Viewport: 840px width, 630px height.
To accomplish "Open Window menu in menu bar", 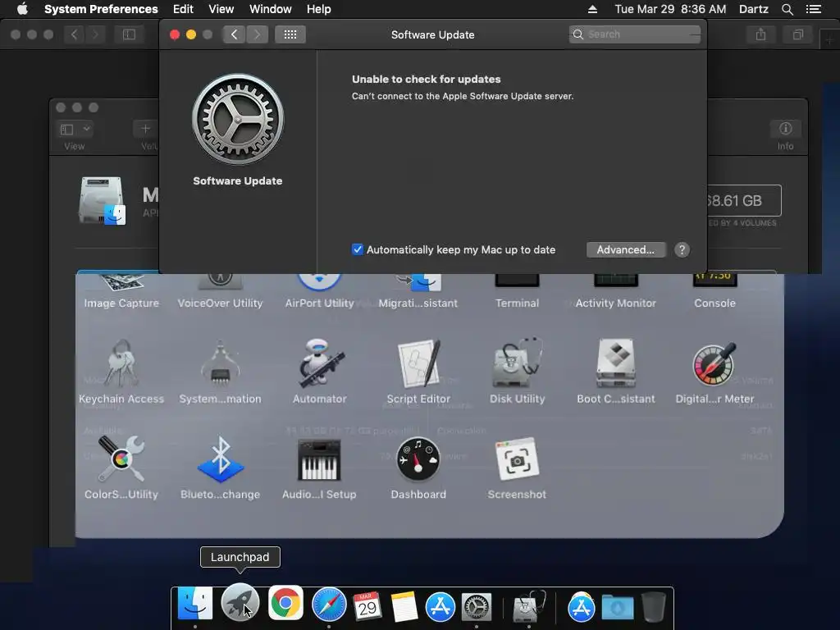I will (x=271, y=9).
